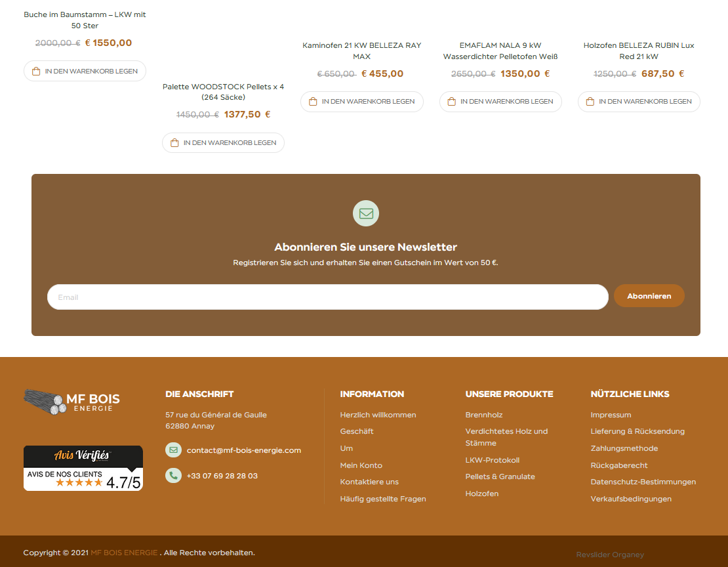Focus the newsletter Email input field
728x567 pixels.
(327, 297)
